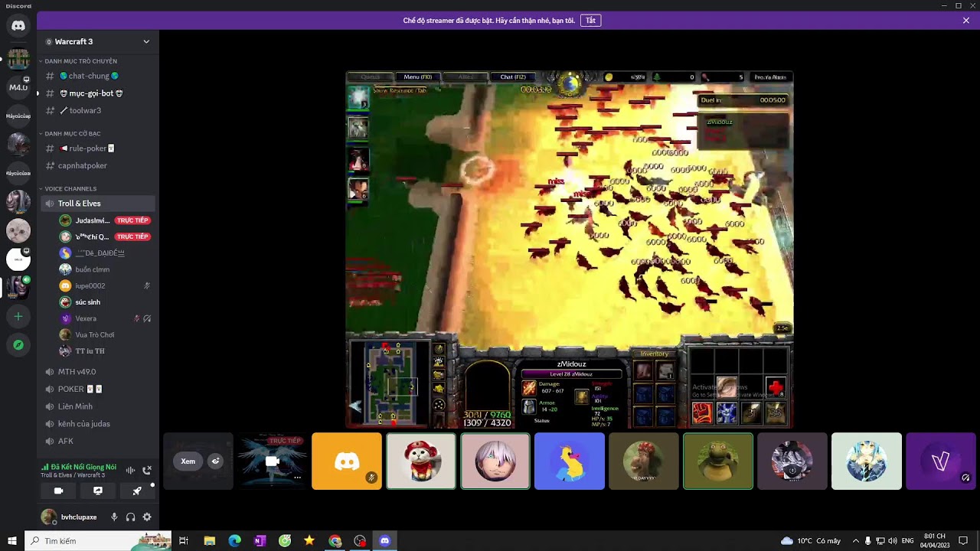The image size is (980, 551).
Task: Open the cat avatar server icon
Action: (18, 230)
